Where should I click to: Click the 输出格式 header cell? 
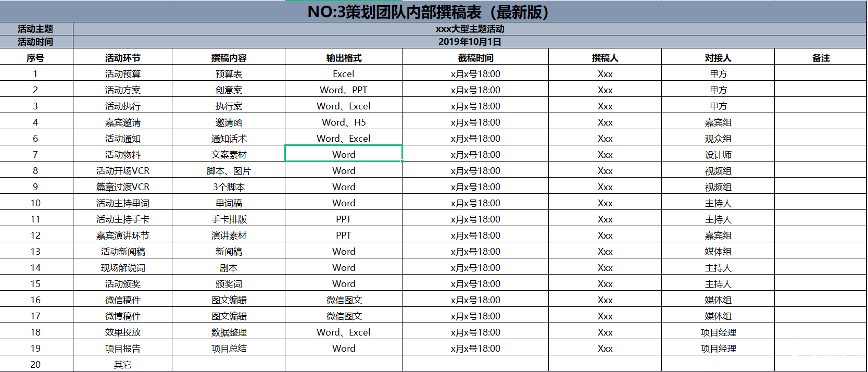[344, 58]
